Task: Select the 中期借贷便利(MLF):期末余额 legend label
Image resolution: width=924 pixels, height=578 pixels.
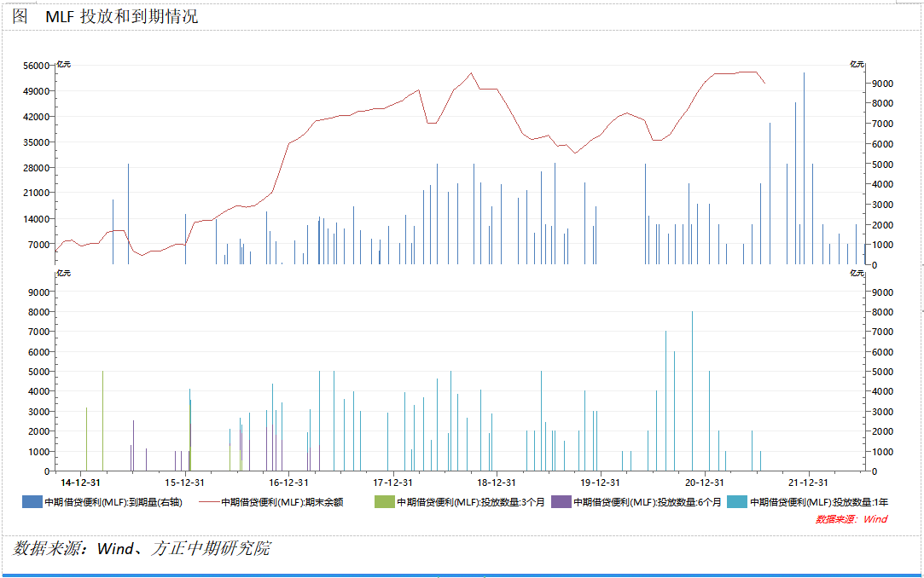Action: (x=282, y=502)
